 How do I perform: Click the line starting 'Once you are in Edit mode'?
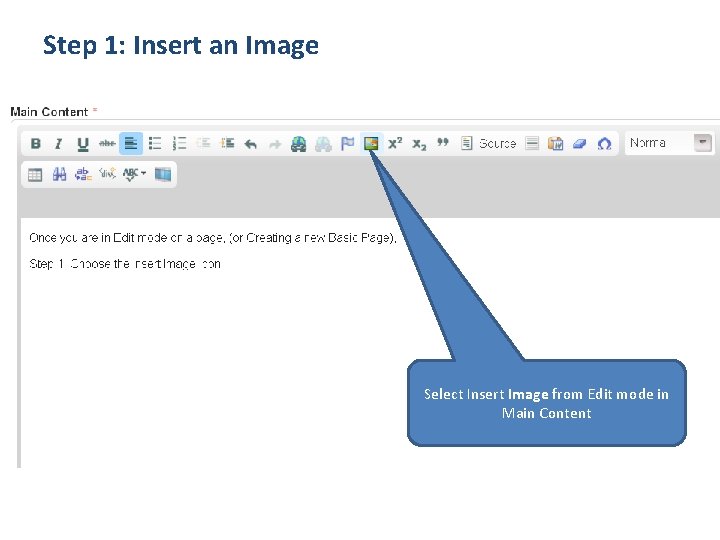click(x=213, y=238)
